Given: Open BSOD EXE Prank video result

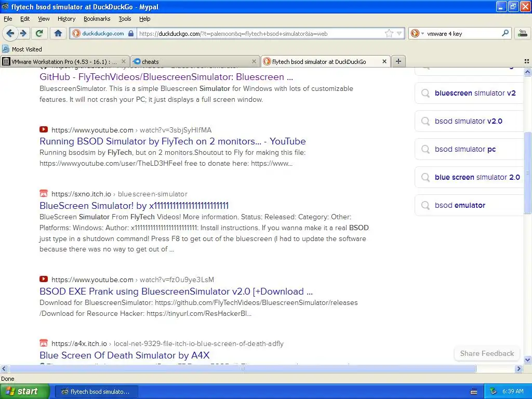Looking at the screenshot, I should pyautogui.click(x=176, y=291).
